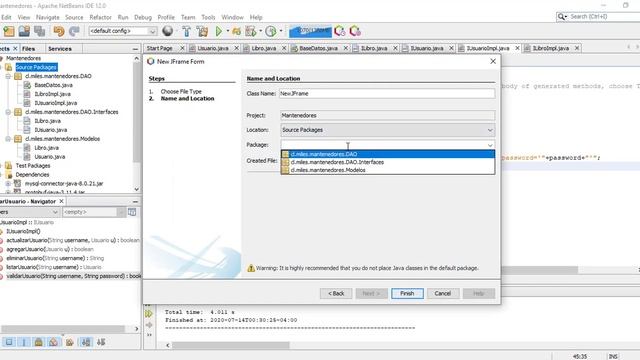Collapse the cl.miles.mantenedores.DAO package
The width and height of the screenshot is (640, 360).
(x=8, y=76)
